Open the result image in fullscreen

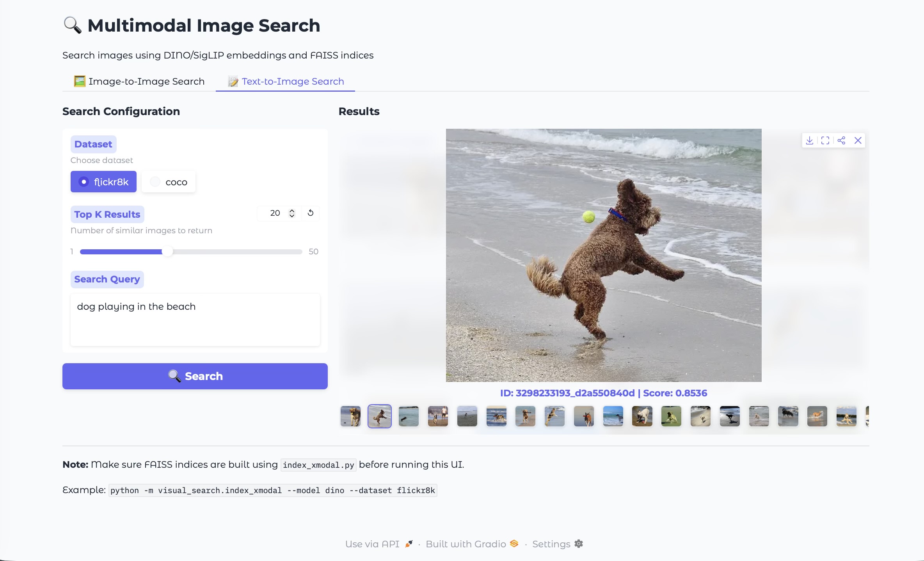click(x=825, y=140)
